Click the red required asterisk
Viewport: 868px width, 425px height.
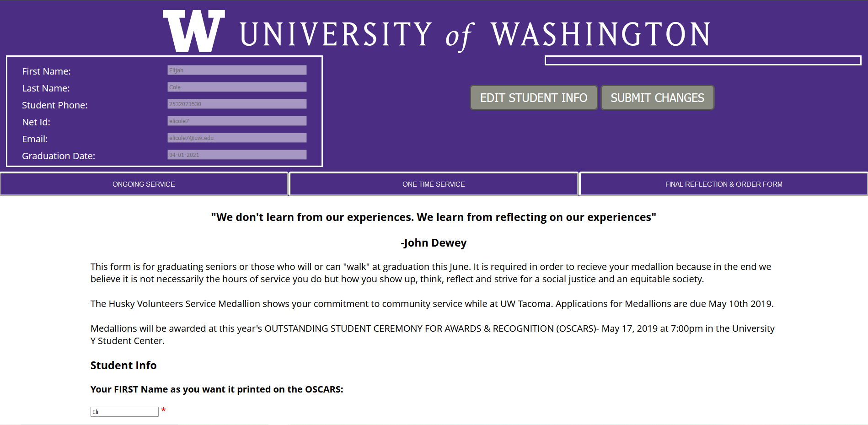163,410
